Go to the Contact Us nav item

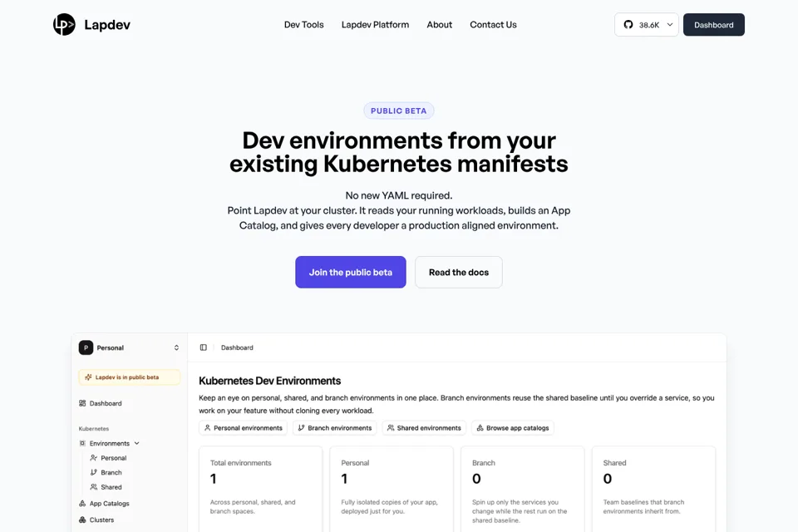[493, 24]
